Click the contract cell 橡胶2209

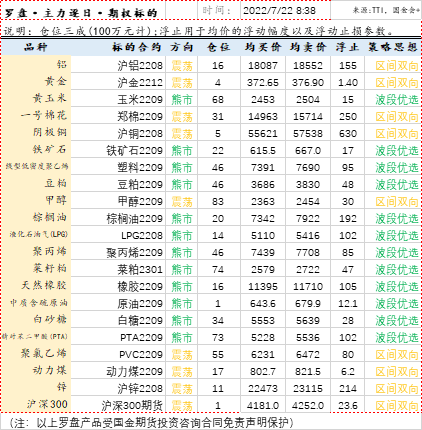click(140, 287)
